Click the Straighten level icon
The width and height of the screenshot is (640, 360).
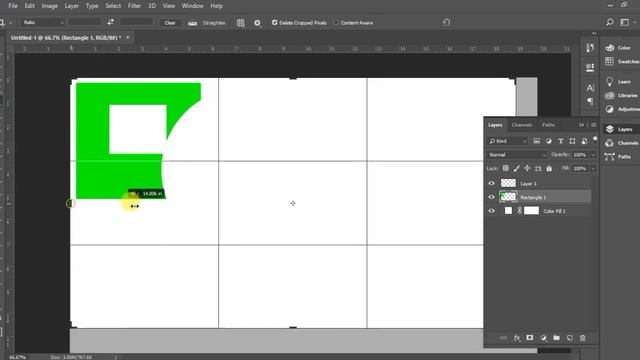pos(192,23)
